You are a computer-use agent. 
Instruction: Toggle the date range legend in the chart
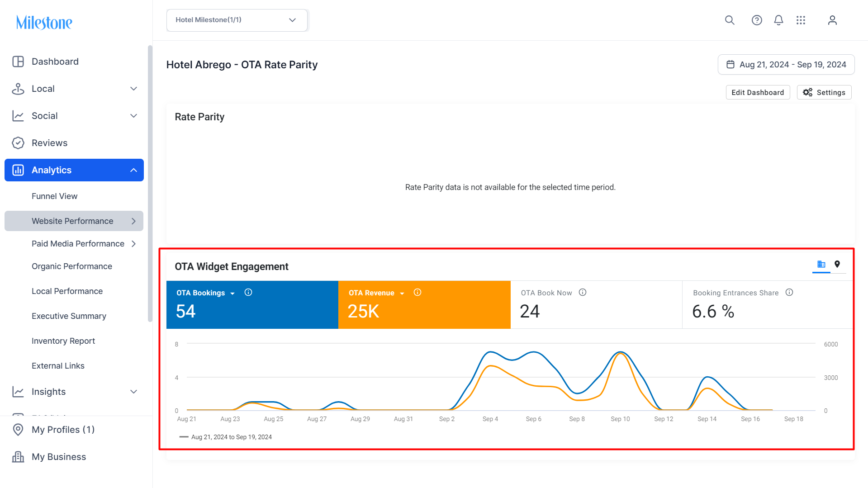click(x=226, y=437)
